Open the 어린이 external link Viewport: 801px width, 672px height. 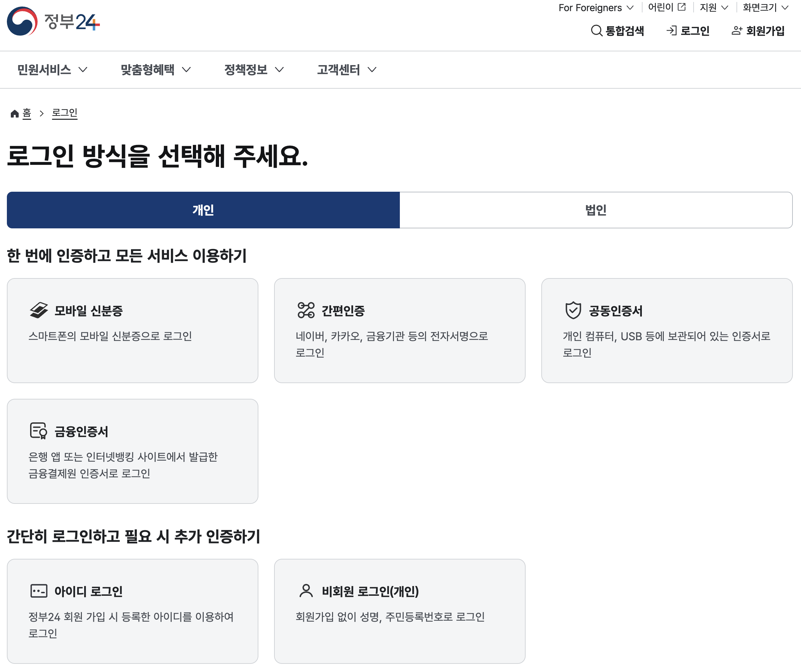[x=666, y=8]
